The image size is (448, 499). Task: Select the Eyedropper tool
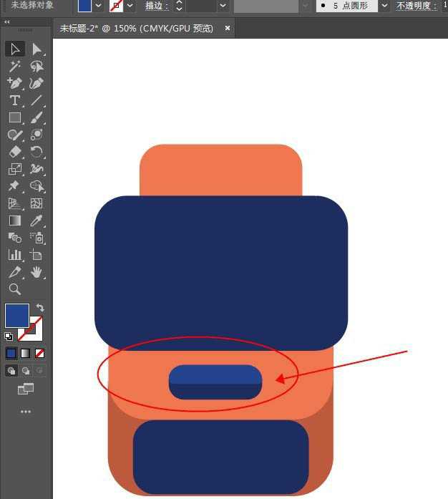(36, 221)
